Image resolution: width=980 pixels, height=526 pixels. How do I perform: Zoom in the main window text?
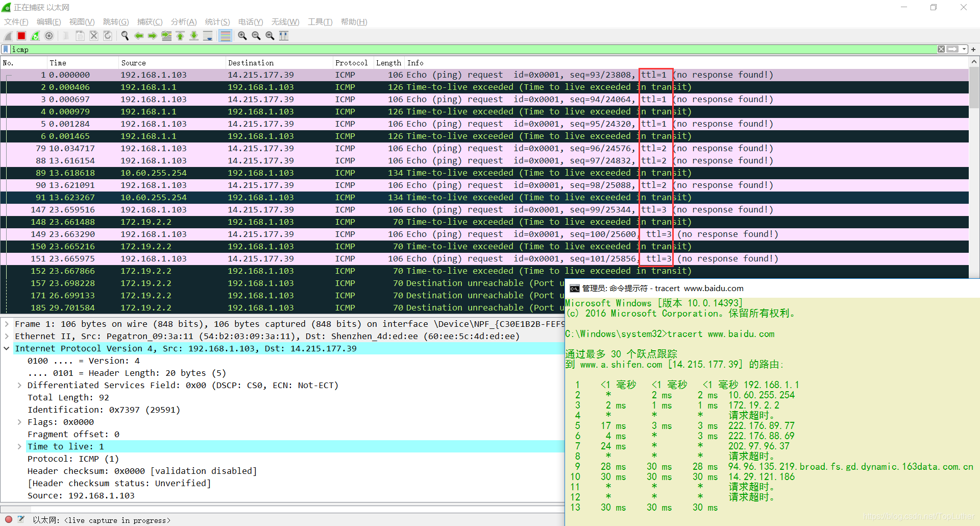point(242,36)
